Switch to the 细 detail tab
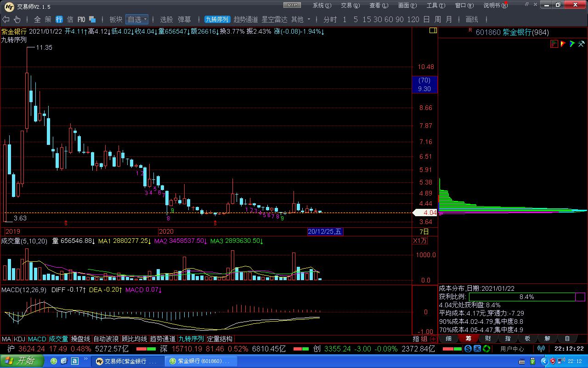The image size is (588, 368). pyautogui.click(x=448, y=339)
